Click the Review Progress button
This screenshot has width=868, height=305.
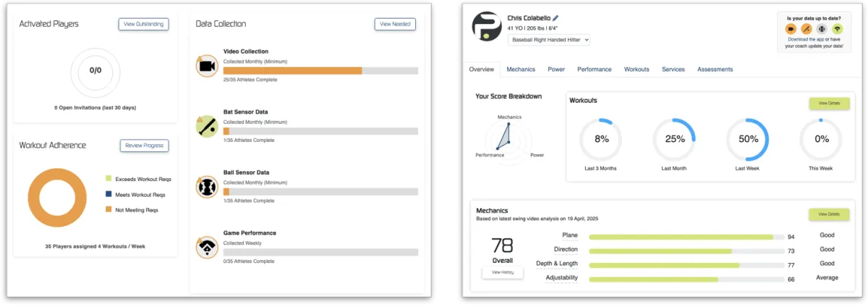click(144, 146)
